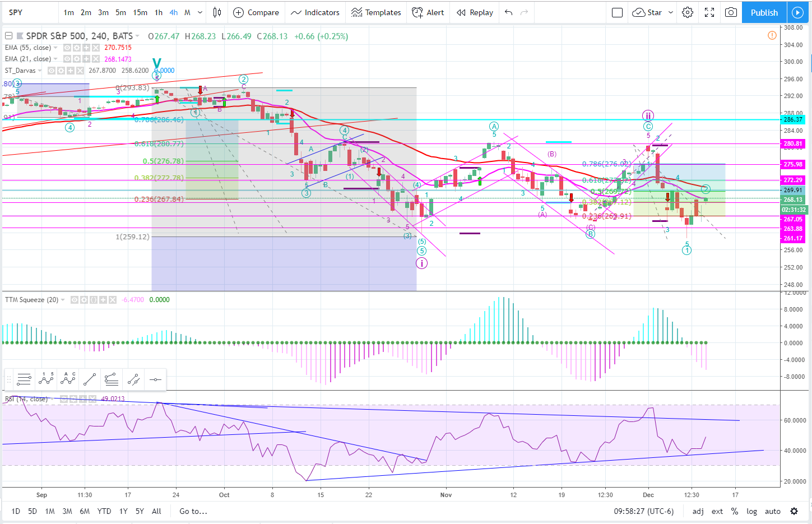Remove the TTM Squeeze indicator
Viewport: 812px width, 524px height.
point(113,300)
